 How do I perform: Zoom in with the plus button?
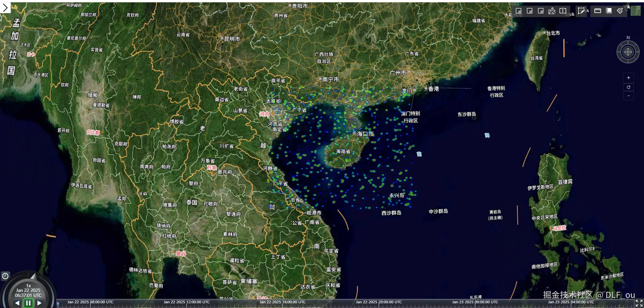point(629,78)
